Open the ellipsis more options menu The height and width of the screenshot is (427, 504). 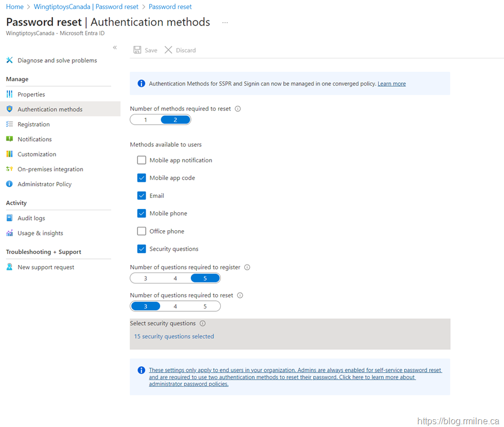coord(225,23)
